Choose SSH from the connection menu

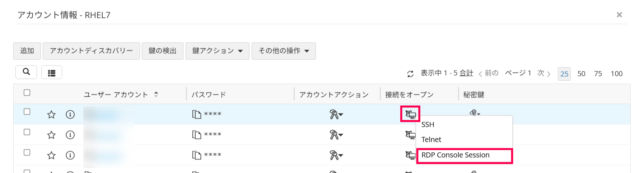point(428,125)
